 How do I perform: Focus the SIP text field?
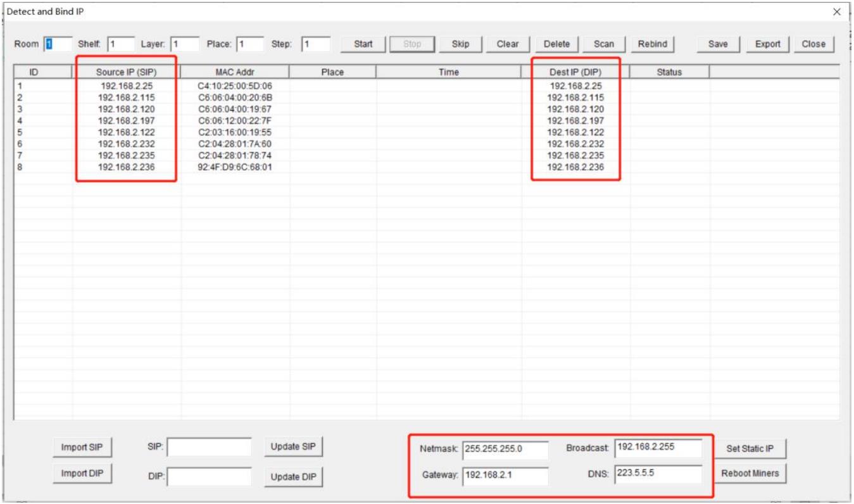[x=209, y=448]
